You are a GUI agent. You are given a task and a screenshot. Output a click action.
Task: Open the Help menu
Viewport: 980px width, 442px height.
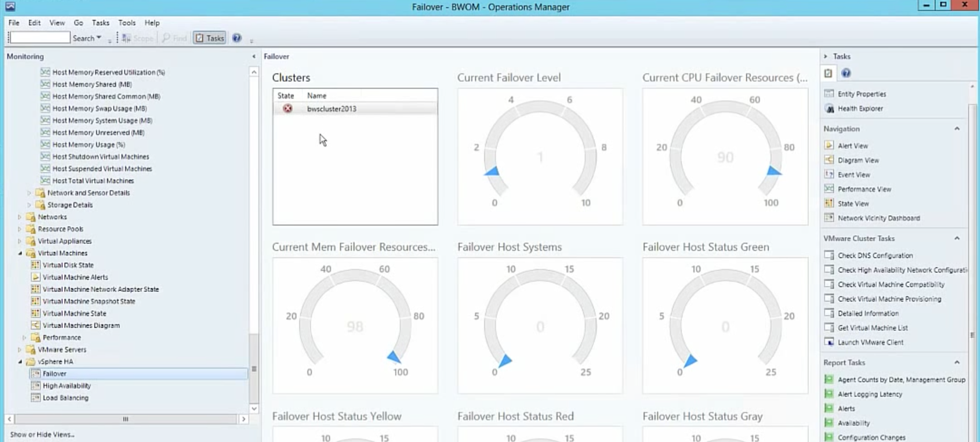pos(152,23)
